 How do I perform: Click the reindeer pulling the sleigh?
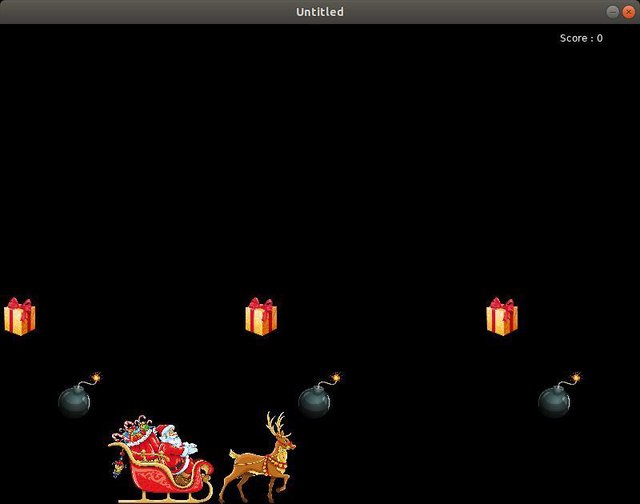[x=258, y=457]
